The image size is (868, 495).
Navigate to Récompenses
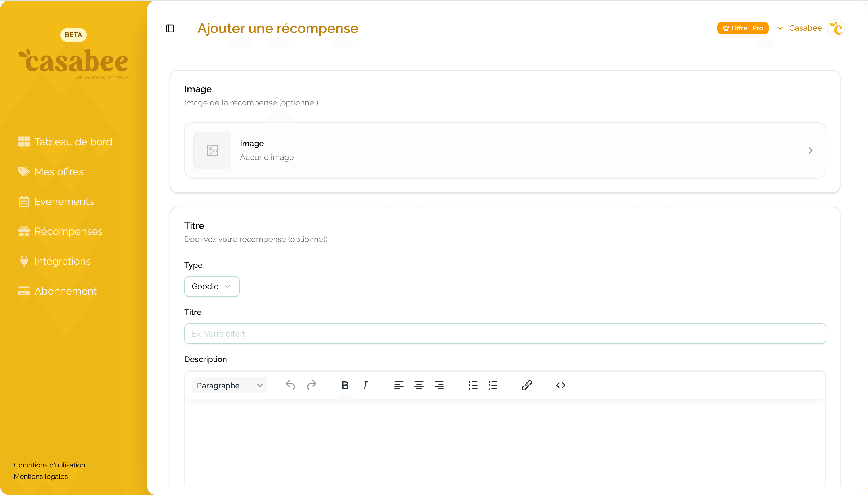(x=61, y=231)
